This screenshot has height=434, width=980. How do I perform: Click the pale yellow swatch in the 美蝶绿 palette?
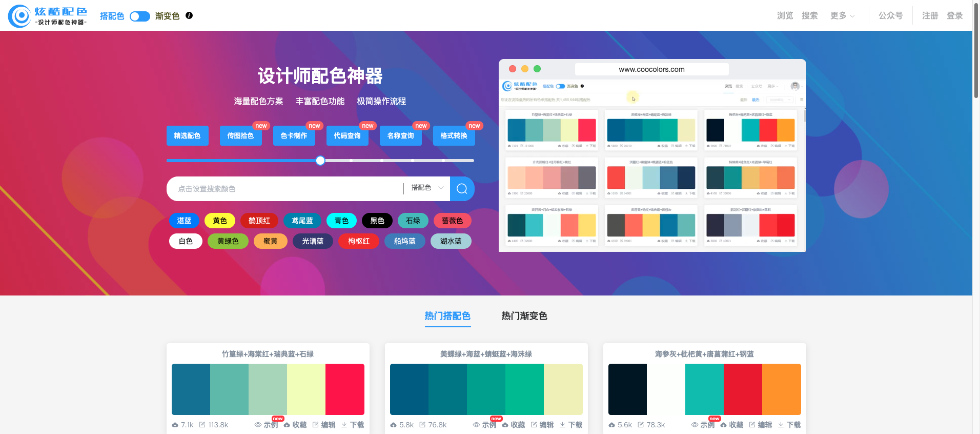click(563, 389)
